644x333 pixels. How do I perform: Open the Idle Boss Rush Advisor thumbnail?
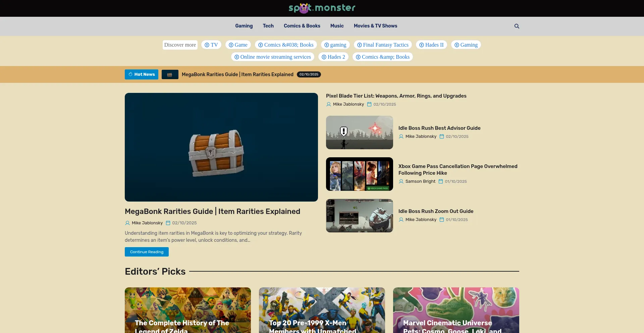tap(359, 132)
